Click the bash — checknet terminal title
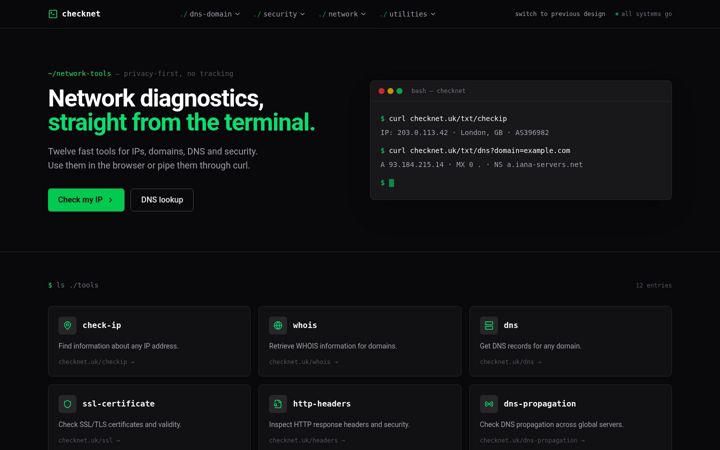The image size is (720, 450). [x=439, y=91]
